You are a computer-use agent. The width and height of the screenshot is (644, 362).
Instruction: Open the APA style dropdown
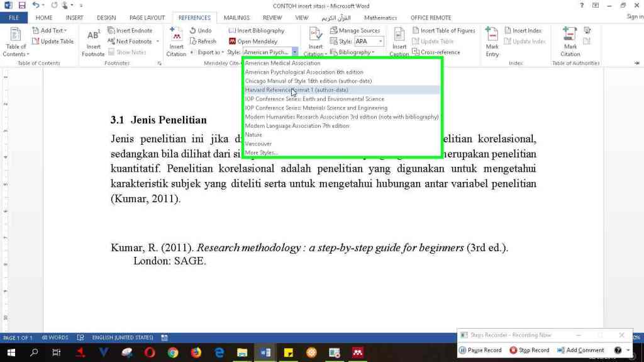point(380,42)
